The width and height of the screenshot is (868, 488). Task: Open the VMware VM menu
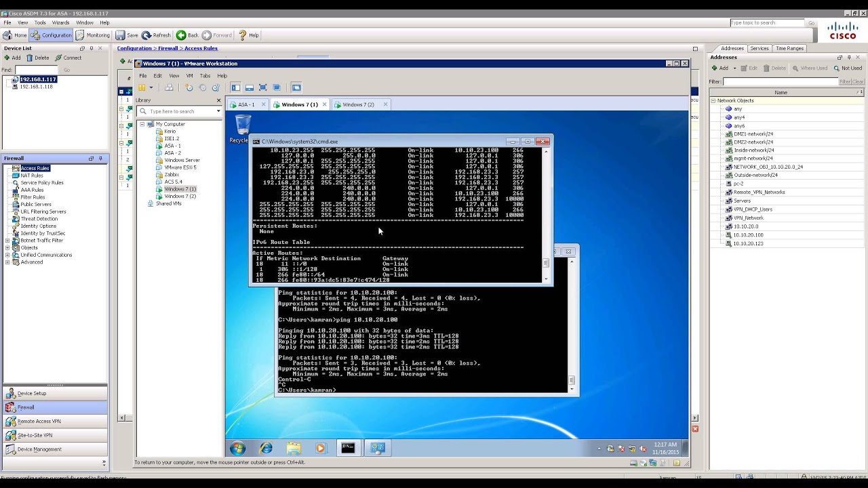pyautogui.click(x=189, y=76)
